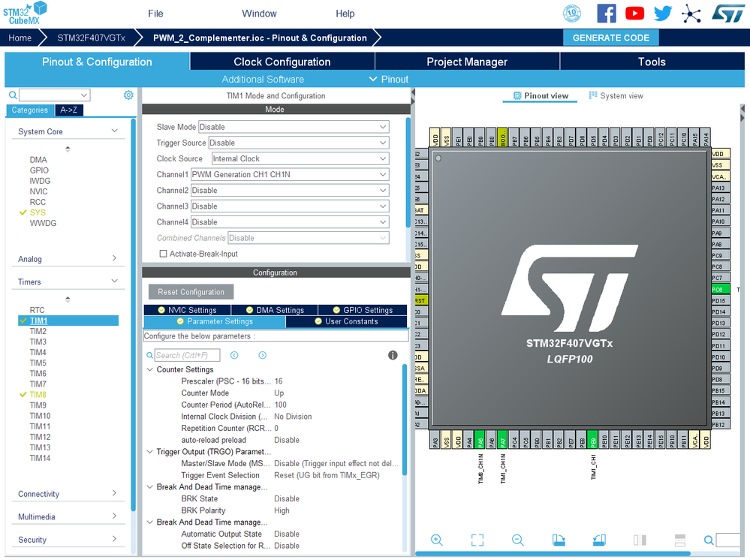The width and height of the screenshot is (750, 560).
Task: Enable the Activate-Break-Input checkbox
Action: tap(163, 254)
